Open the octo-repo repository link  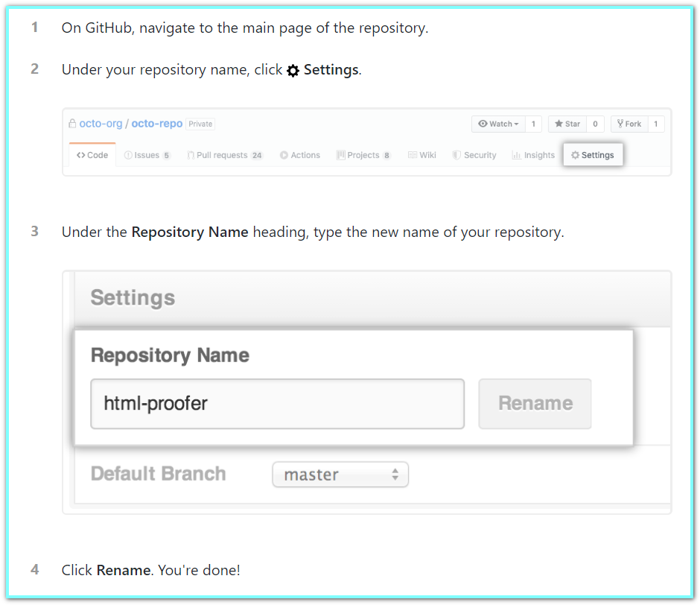156,124
